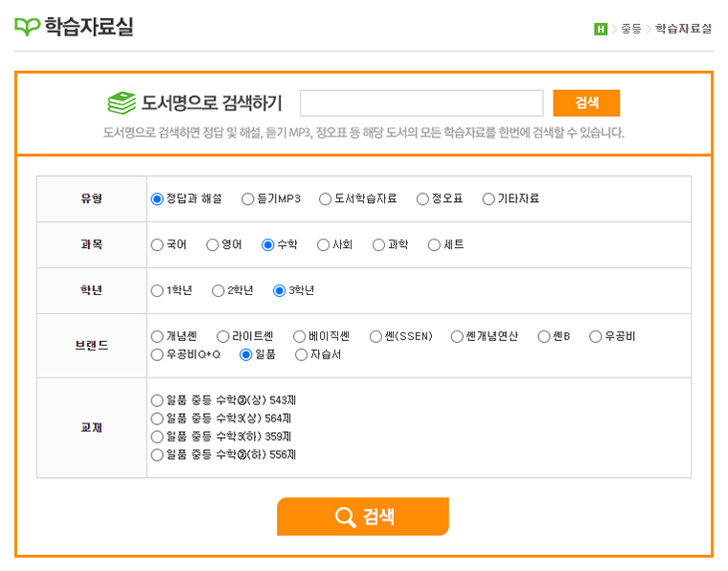
Task: Choose textbook 일품 중등 수학③(상) 543제
Action: (157, 400)
